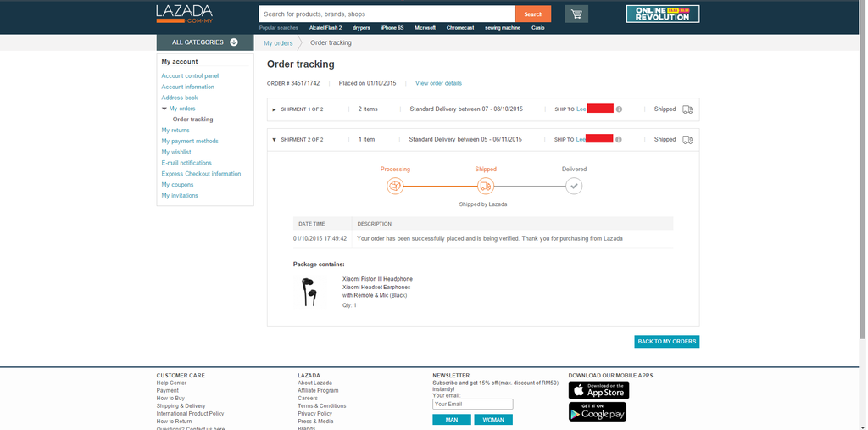Click info icon in Shipment 2 row
The width and height of the screenshot is (868, 430).
tap(619, 140)
